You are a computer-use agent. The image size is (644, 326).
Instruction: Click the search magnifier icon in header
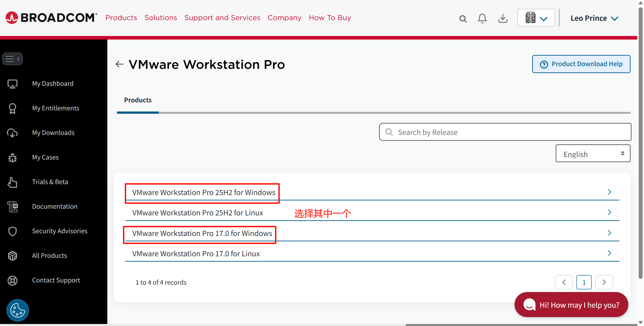(x=463, y=19)
